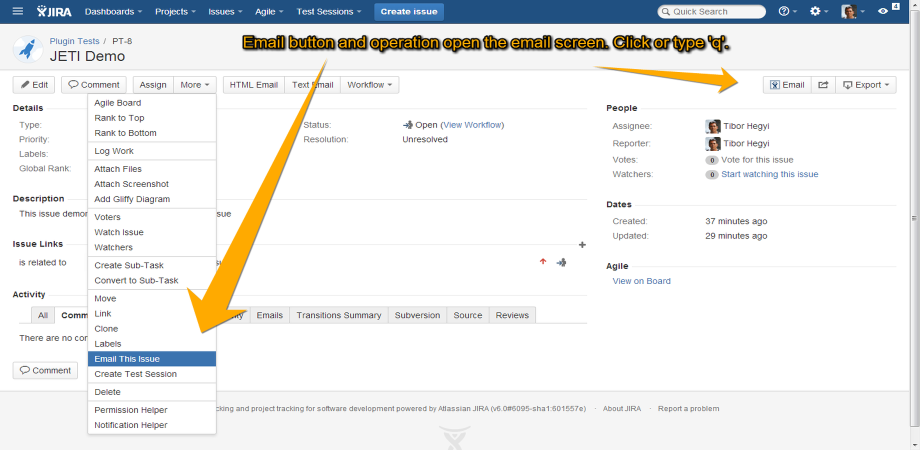The height and width of the screenshot is (450, 920).
Task: Select Rank to Bottom menu item
Action: (152, 133)
